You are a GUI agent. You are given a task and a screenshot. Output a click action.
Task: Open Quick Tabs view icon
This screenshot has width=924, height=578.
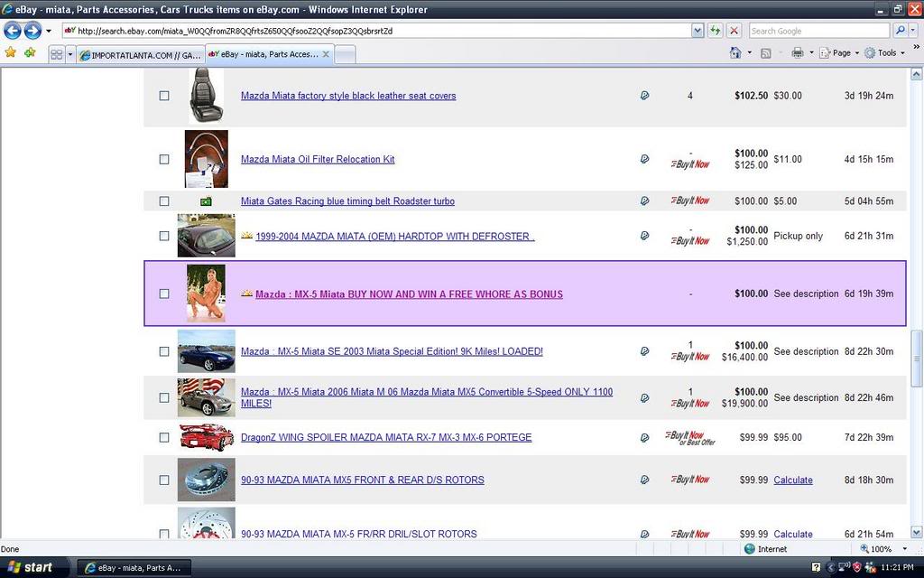pos(57,53)
